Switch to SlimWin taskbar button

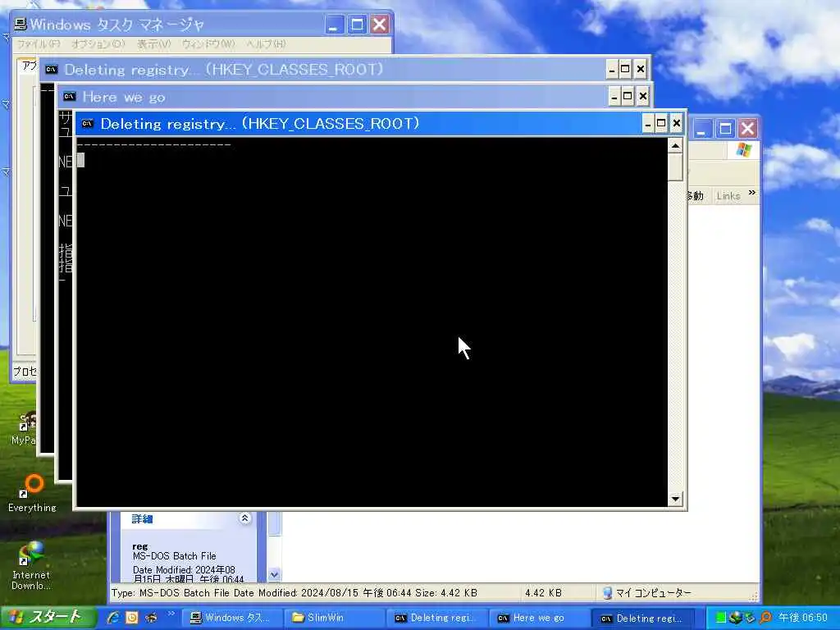(335, 618)
